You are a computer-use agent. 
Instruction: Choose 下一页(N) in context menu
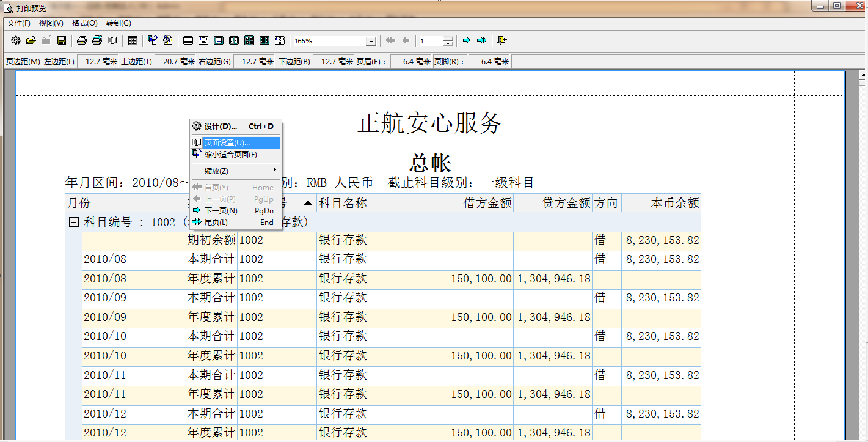[x=235, y=211]
